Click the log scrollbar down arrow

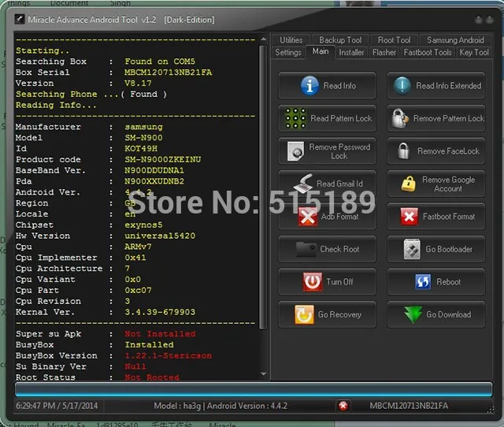pos(263,374)
